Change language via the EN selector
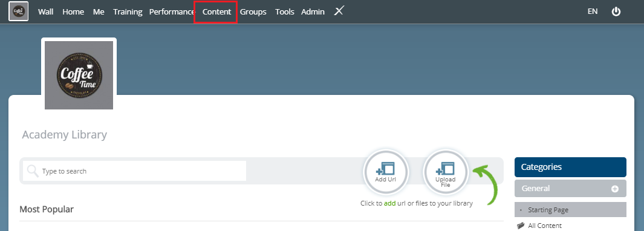Screen dimensions: 644x231 coord(592,11)
